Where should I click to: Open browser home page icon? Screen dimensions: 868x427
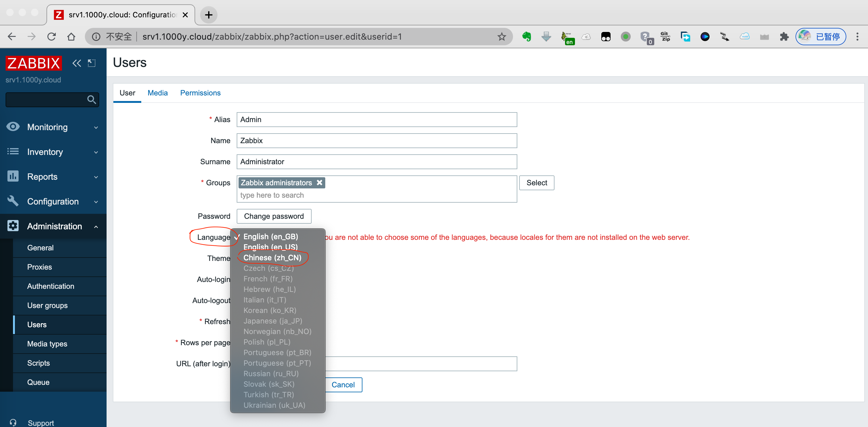tap(71, 36)
